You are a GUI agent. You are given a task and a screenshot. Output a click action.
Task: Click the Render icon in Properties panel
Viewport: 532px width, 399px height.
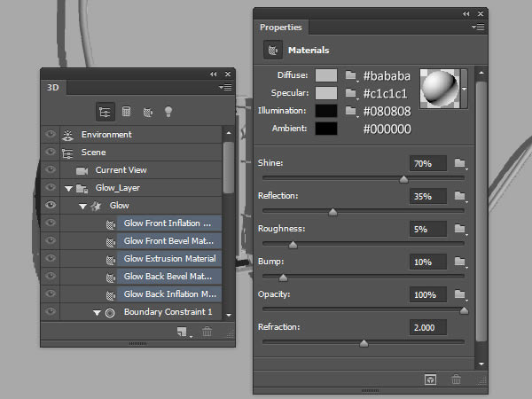click(430, 379)
